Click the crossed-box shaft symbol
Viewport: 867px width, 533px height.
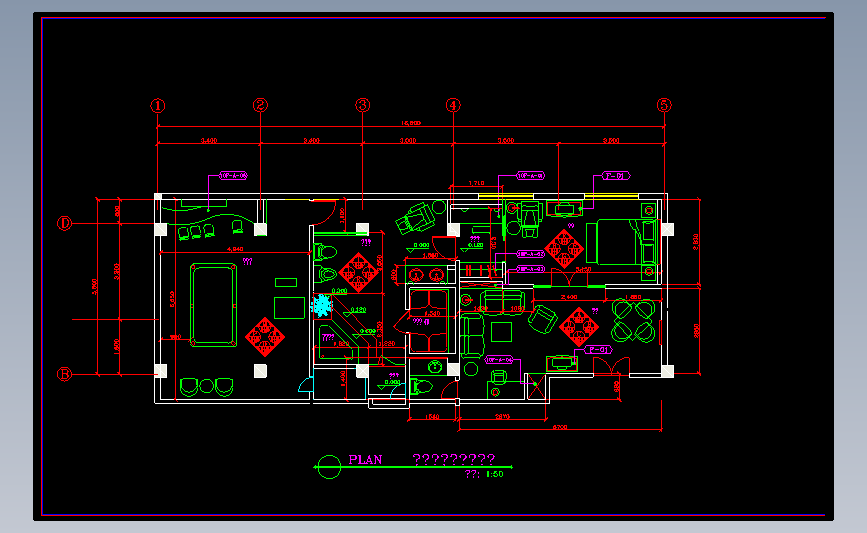point(536,386)
